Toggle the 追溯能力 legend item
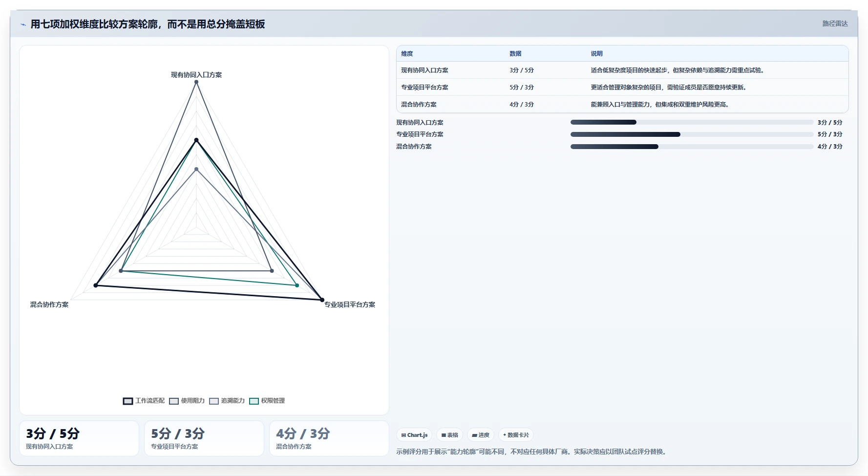The width and height of the screenshot is (868, 476). point(227,401)
